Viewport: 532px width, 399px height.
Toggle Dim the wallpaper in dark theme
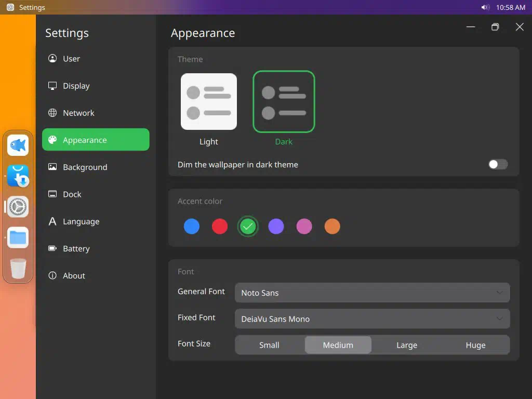tap(497, 165)
